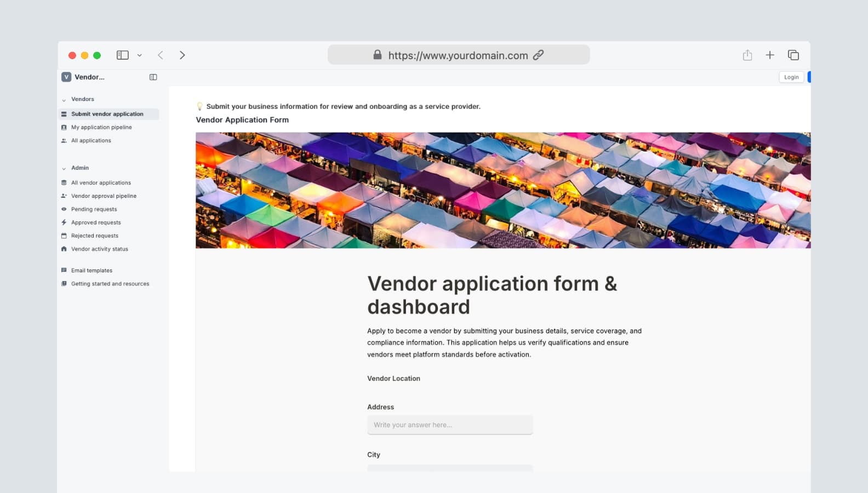
Task: Click the All vendor applications database icon
Action: (64, 182)
